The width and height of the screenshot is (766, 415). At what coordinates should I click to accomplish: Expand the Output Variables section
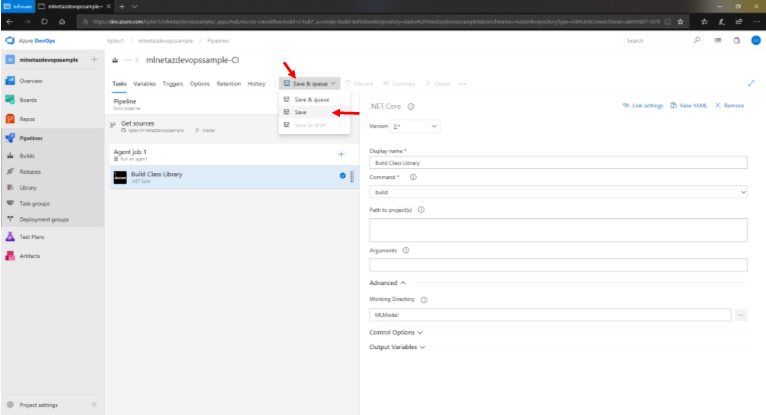click(400, 347)
